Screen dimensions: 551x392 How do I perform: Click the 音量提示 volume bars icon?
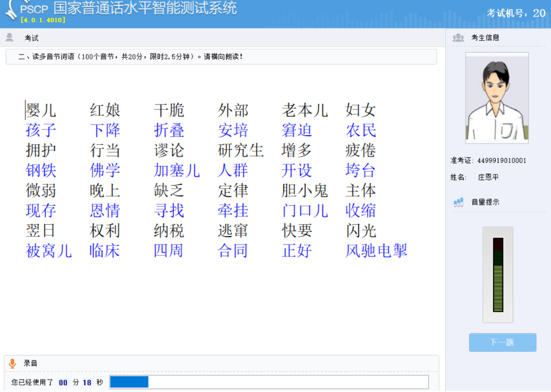click(458, 202)
